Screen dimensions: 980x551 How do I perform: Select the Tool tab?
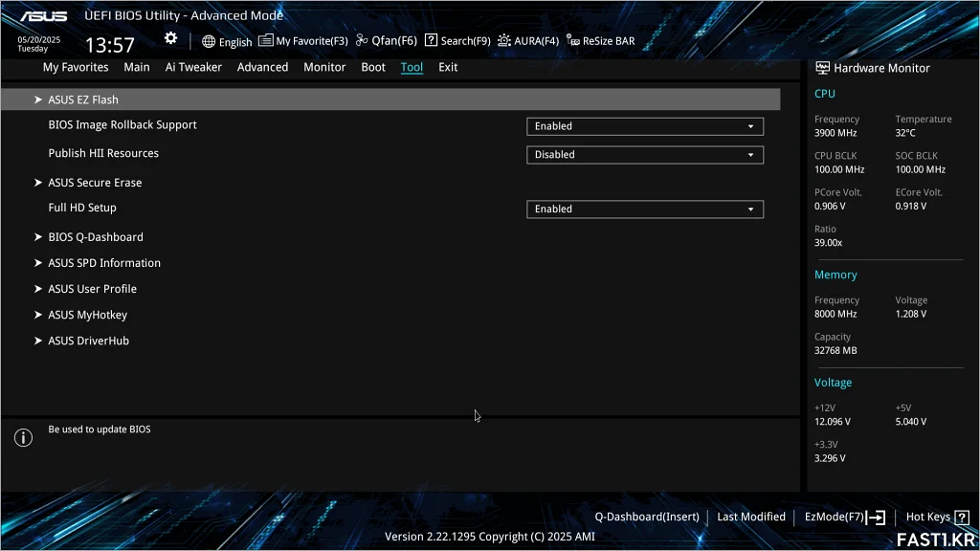(412, 67)
